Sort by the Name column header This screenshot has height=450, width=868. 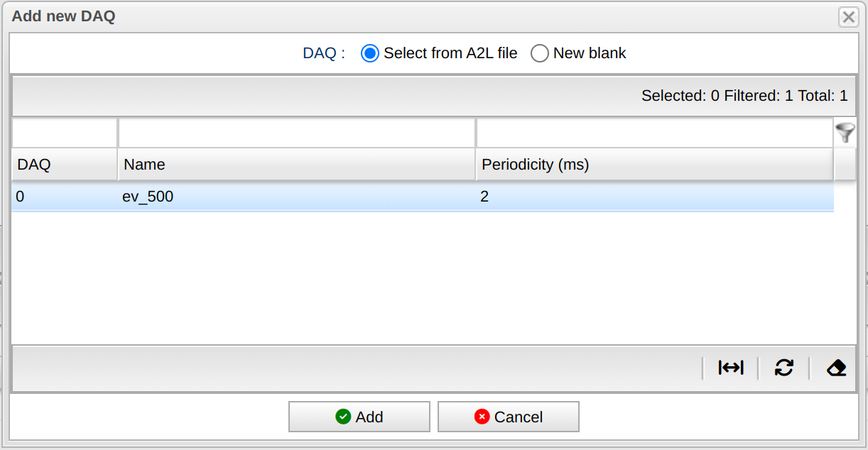[x=296, y=165]
